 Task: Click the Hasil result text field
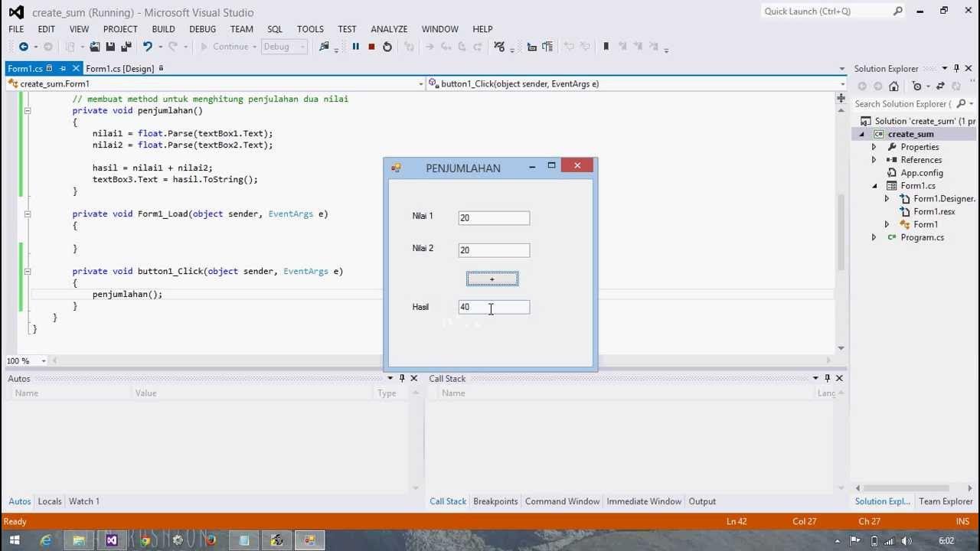[x=494, y=307]
